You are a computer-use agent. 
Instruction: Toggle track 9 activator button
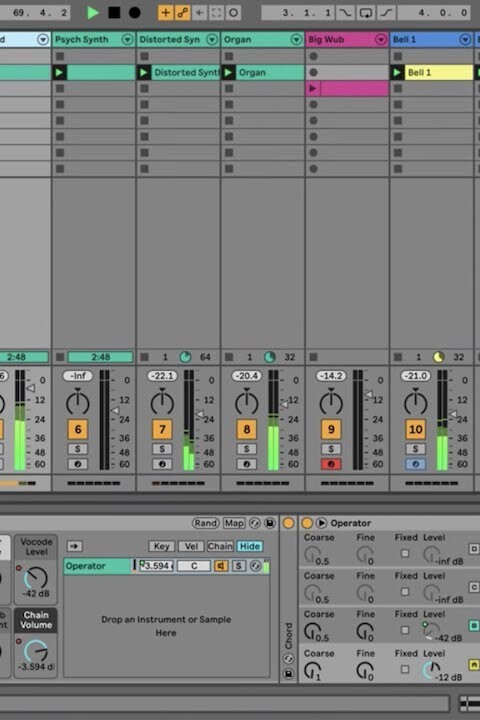(x=331, y=429)
